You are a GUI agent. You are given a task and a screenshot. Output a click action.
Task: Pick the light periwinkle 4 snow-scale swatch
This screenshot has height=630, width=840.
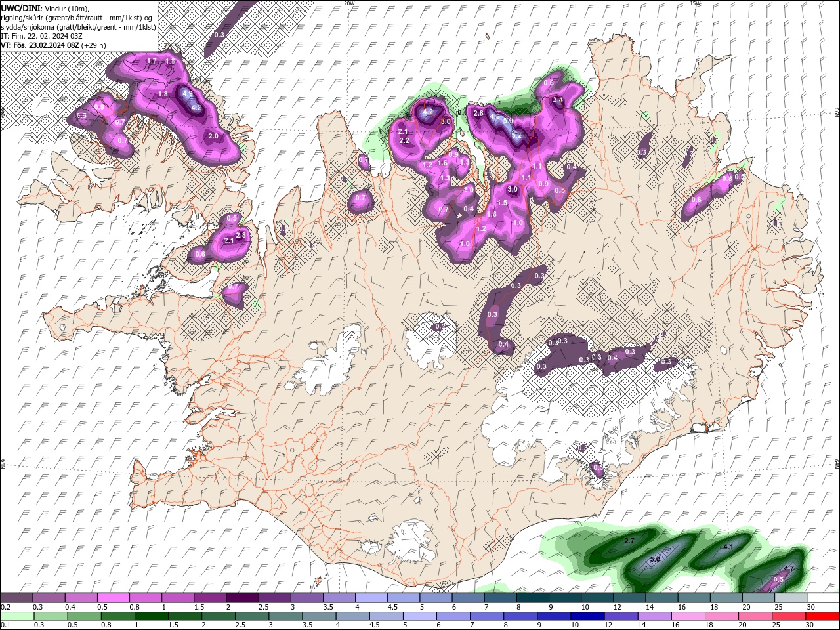click(371, 597)
